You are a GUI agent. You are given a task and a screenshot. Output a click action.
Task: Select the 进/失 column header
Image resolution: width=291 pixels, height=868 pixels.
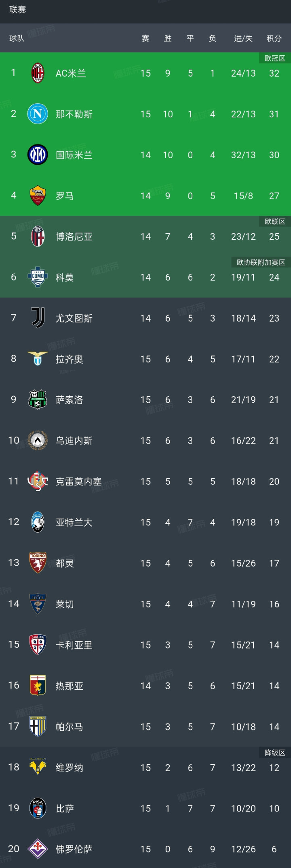243,38
